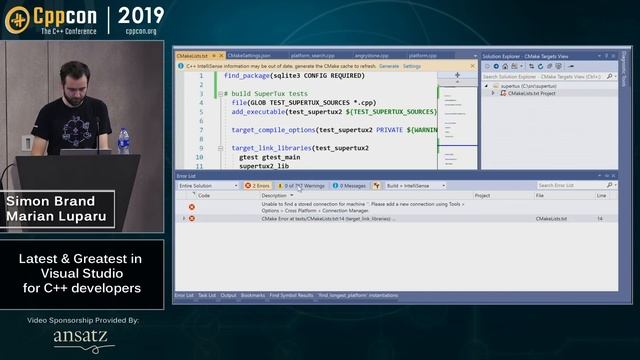Click the plus split button above the editor scrollbar

[x=457, y=75]
